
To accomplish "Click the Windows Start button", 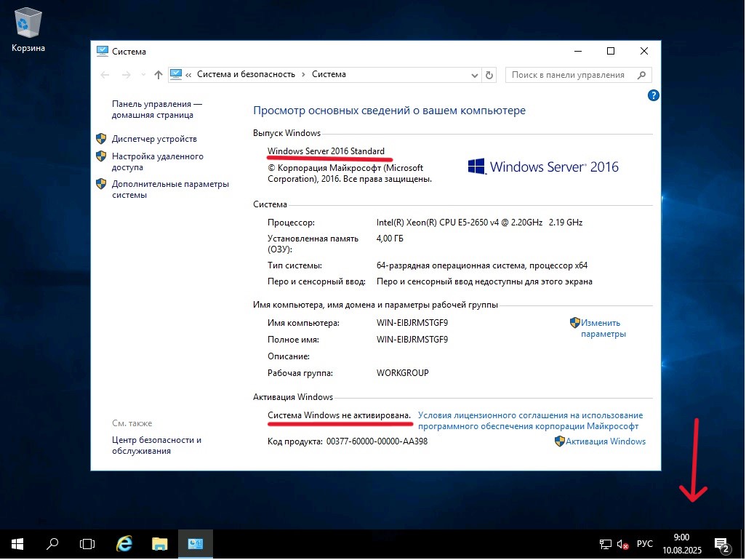I will coord(17,543).
